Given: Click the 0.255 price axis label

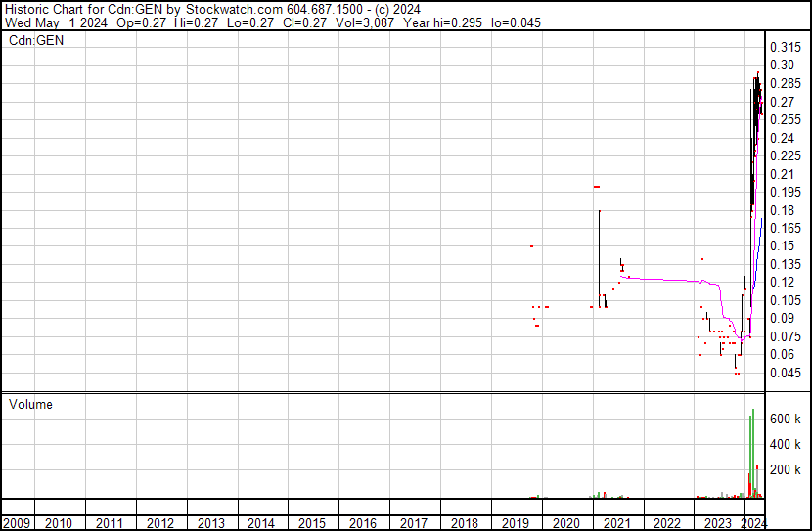Looking at the screenshot, I should pyautogui.click(x=786, y=119).
